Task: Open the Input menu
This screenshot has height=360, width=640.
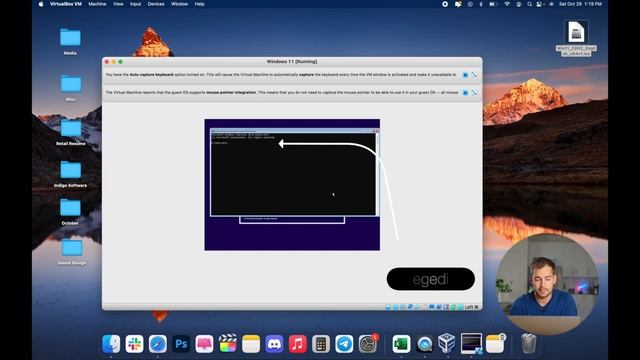Action: (x=135, y=4)
